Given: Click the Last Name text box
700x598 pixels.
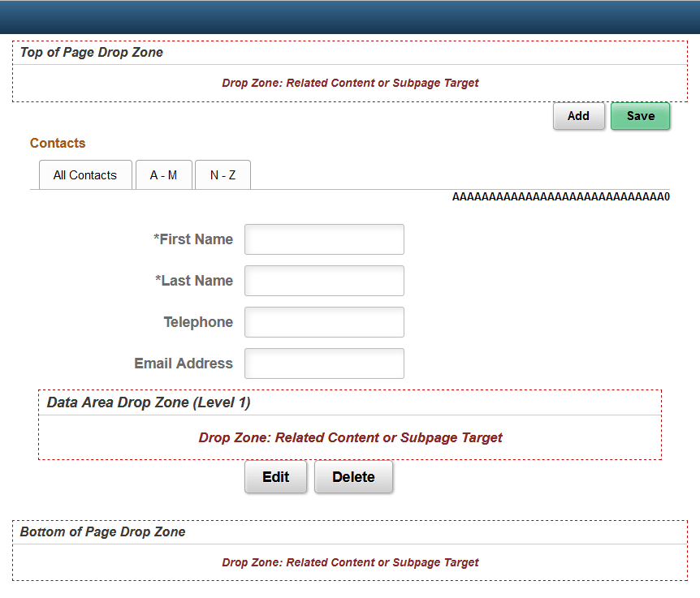Looking at the screenshot, I should tap(324, 280).
